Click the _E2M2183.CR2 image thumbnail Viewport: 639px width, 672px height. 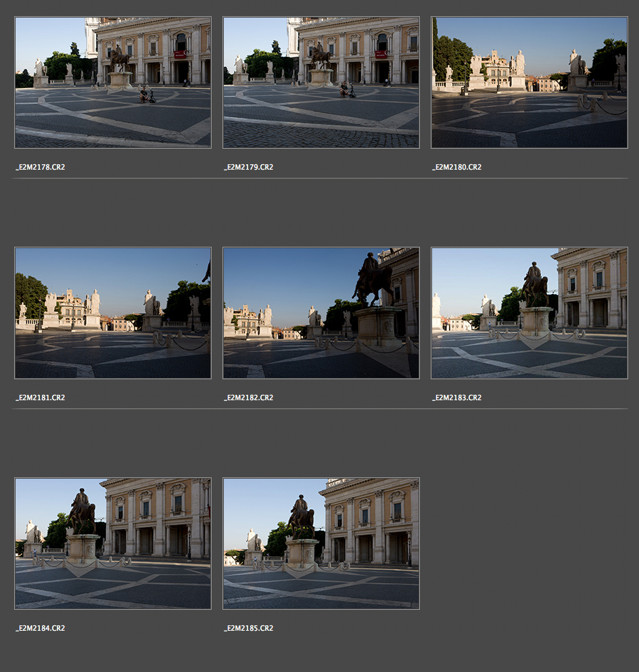529,313
